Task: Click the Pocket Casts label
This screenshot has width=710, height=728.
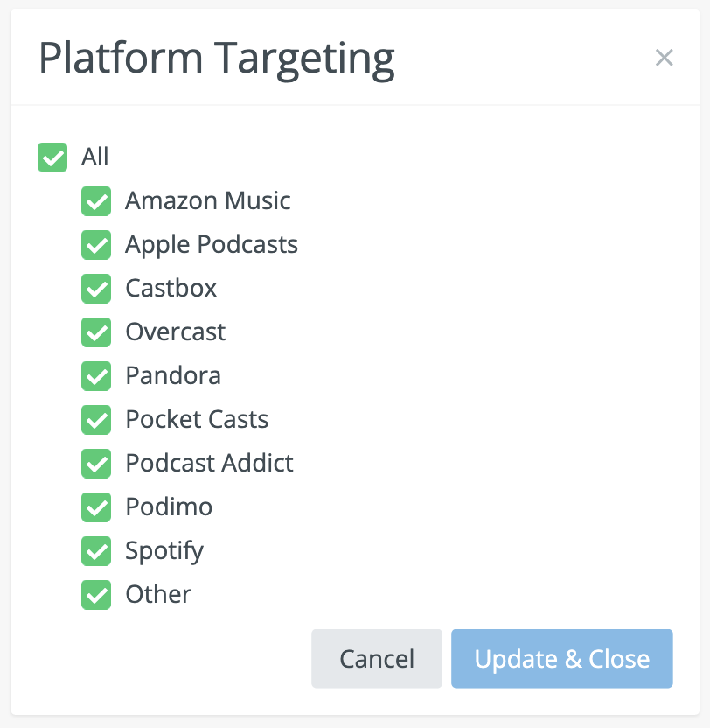Action: pyautogui.click(x=197, y=420)
